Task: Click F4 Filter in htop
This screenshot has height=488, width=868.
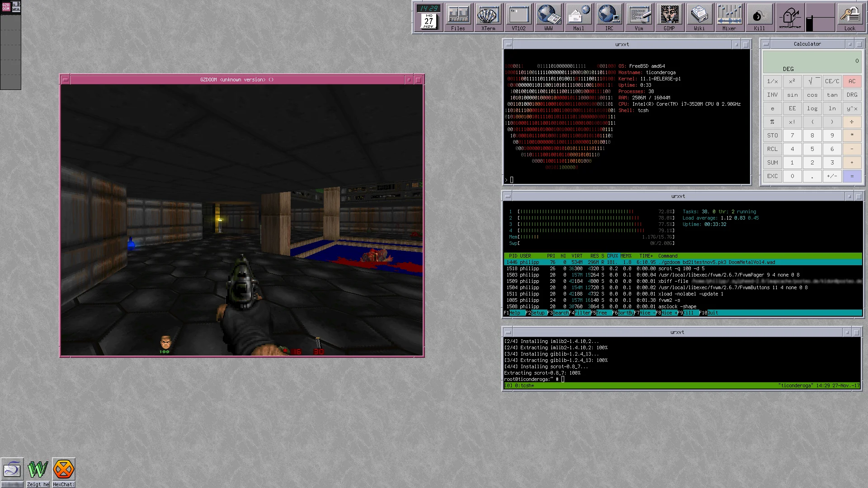Action: pos(579,313)
